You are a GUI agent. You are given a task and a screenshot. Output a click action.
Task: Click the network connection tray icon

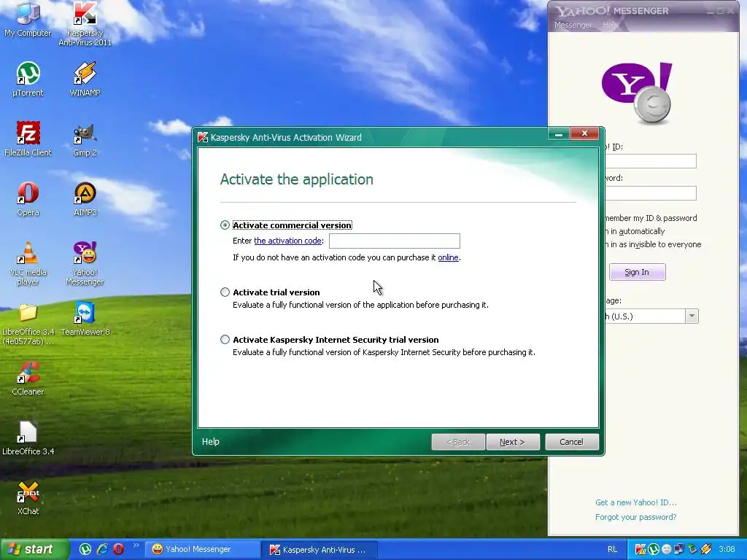click(679, 550)
